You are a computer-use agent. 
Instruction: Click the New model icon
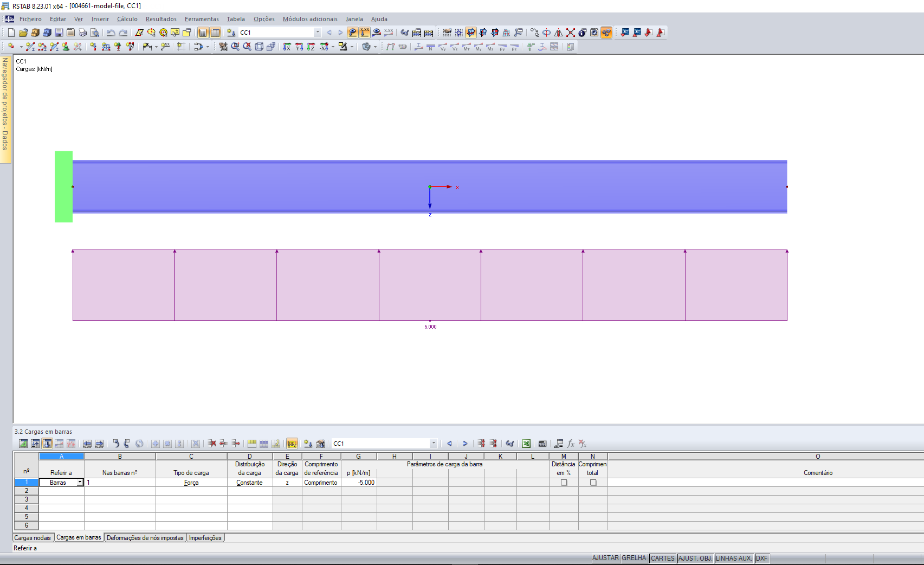(11, 33)
